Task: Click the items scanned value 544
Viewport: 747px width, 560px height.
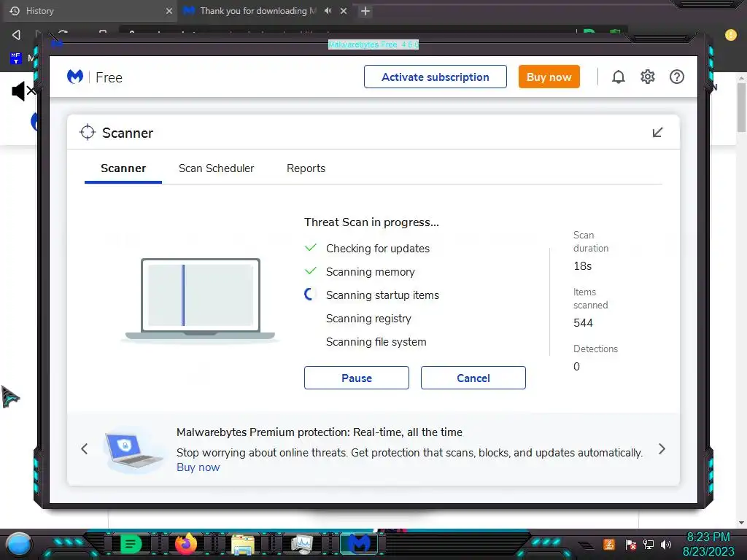Action: 583,323
